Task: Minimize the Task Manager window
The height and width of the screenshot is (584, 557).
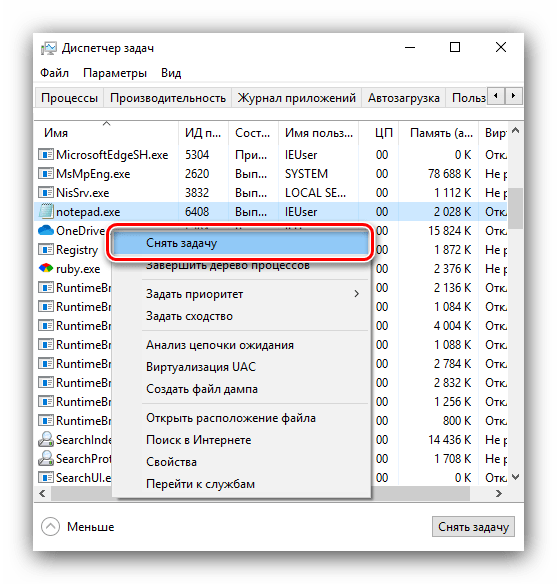Action: point(410,48)
